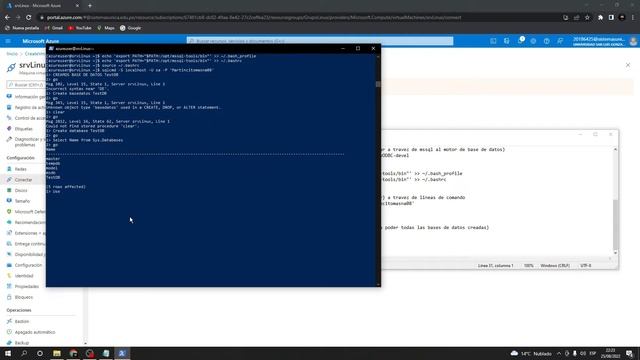This screenshot has width=640, height=360.
Task: Open Bloqueos in the VM menu
Action: tap(24, 297)
